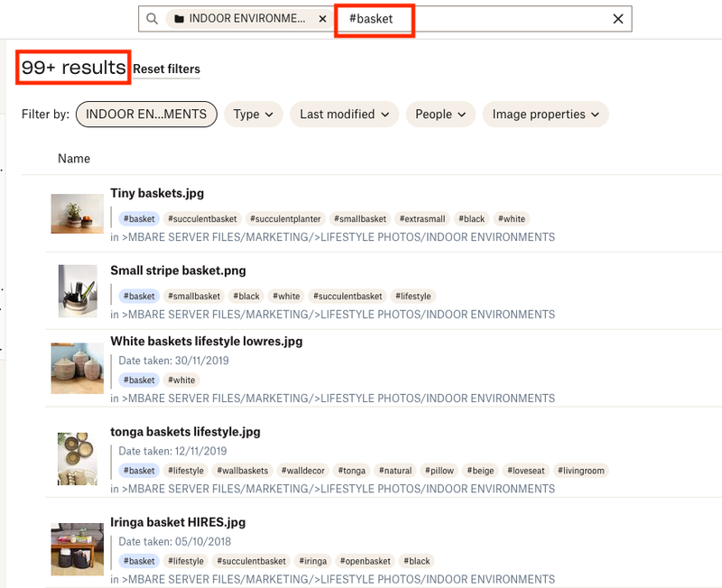Image resolution: width=722 pixels, height=588 pixels.
Task: Open Iringa basket HIRES.jpg file
Action: pos(178,523)
